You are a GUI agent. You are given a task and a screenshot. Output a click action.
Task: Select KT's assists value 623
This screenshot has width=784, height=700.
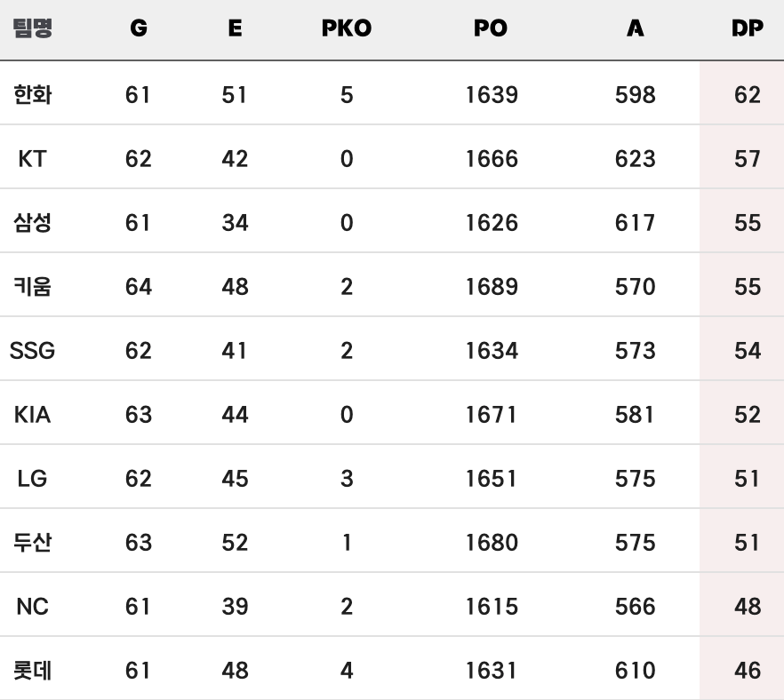click(x=635, y=159)
